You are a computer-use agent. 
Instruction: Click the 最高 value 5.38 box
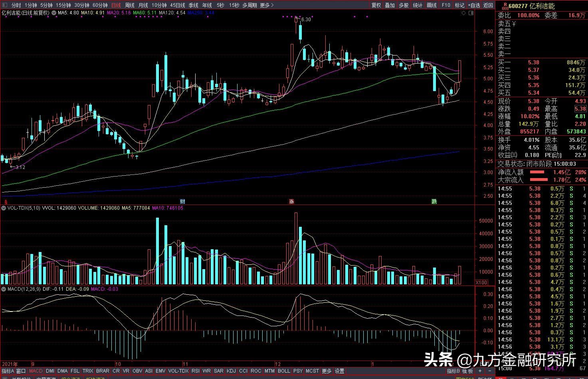point(580,109)
